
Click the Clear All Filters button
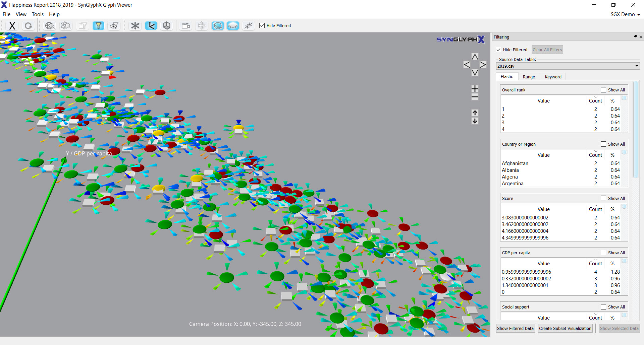point(547,50)
